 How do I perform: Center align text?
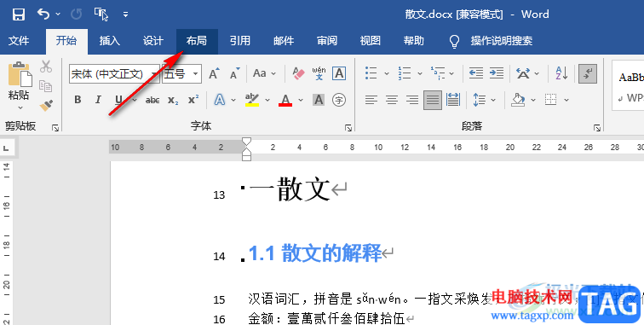point(392,100)
